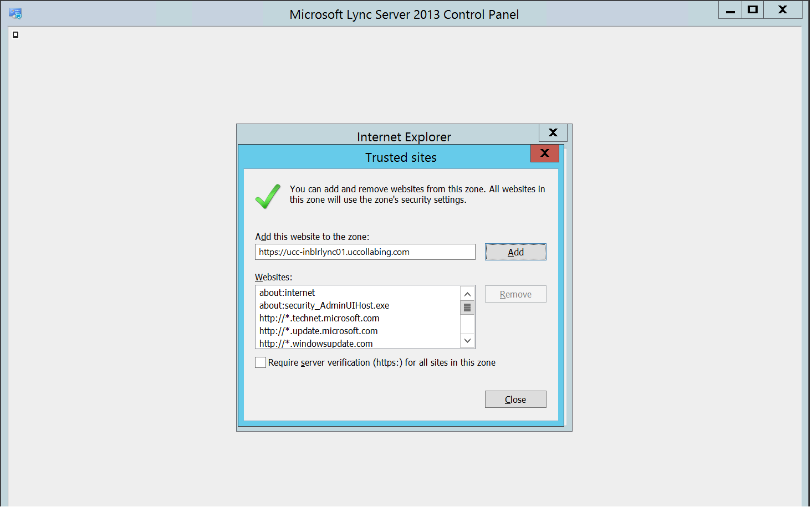Click the Websites list scrollbar thumb

[x=467, y=308]
